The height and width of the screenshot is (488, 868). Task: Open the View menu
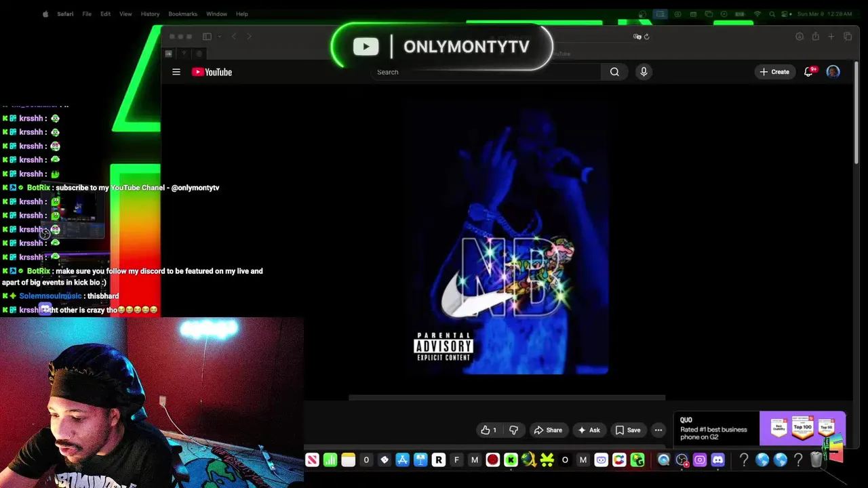[x=125, y=14]
